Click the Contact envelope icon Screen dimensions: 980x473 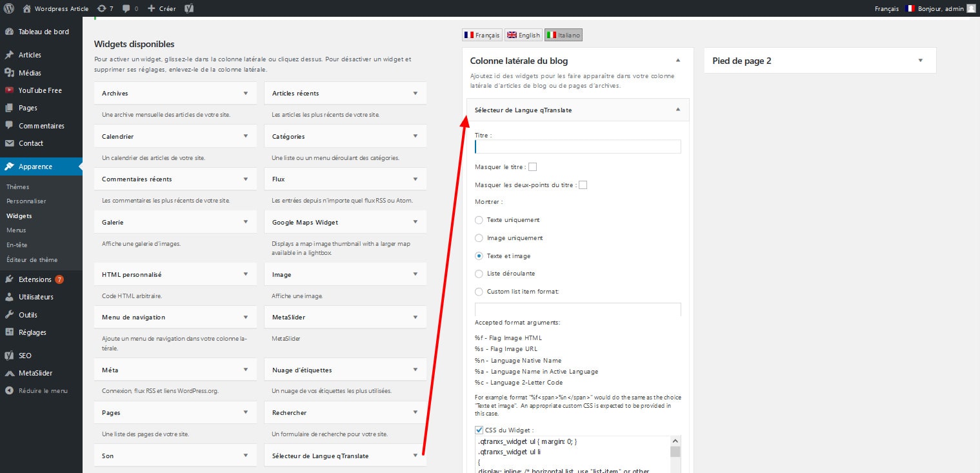coord(9,143)
